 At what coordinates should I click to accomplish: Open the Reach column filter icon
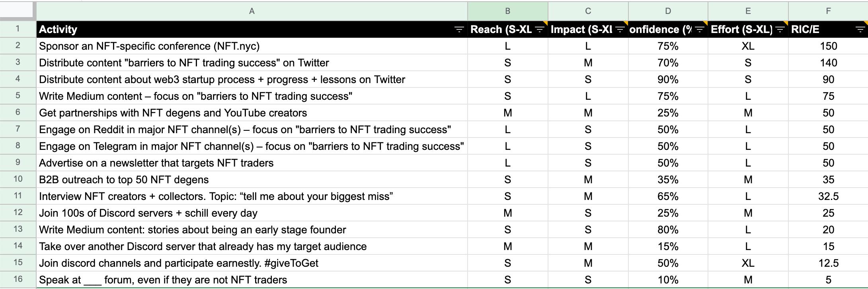tap(540, 29)
